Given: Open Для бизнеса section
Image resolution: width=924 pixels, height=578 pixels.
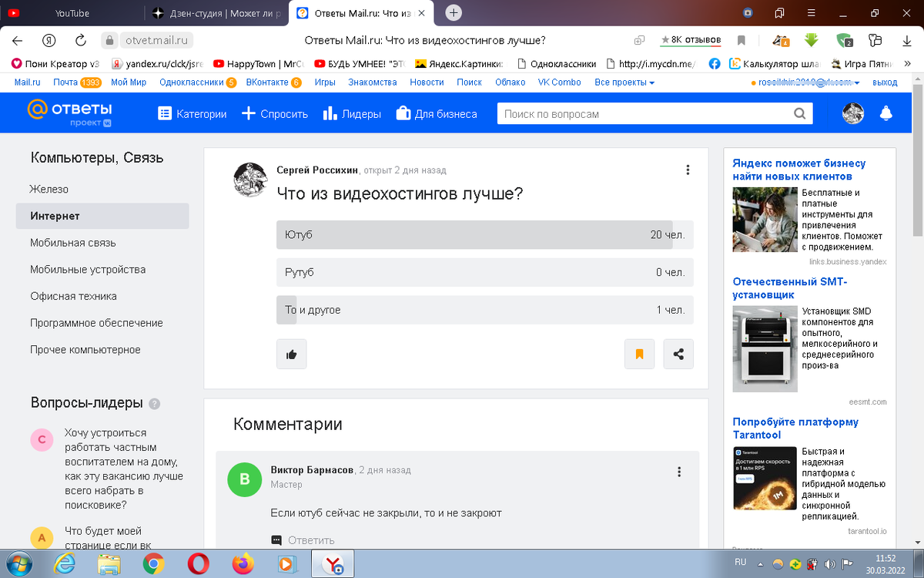Looking at the screenshot, I should [437, 114].
